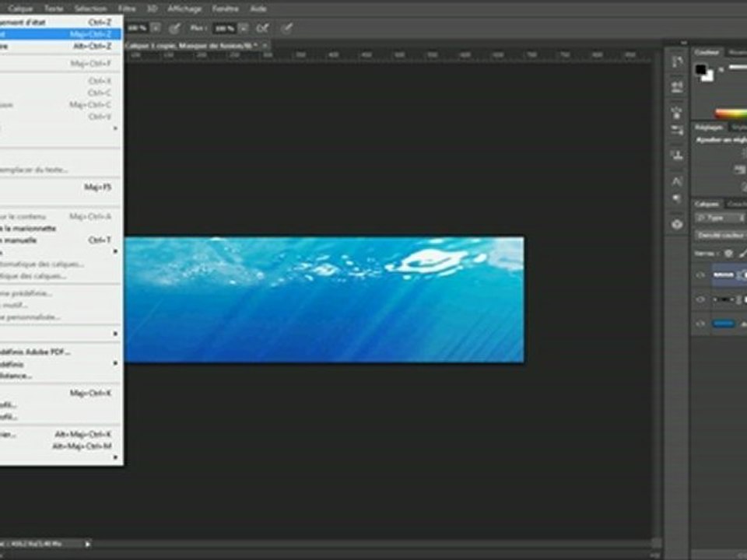Open the second icon in collapsed dock

click(677, 87)
